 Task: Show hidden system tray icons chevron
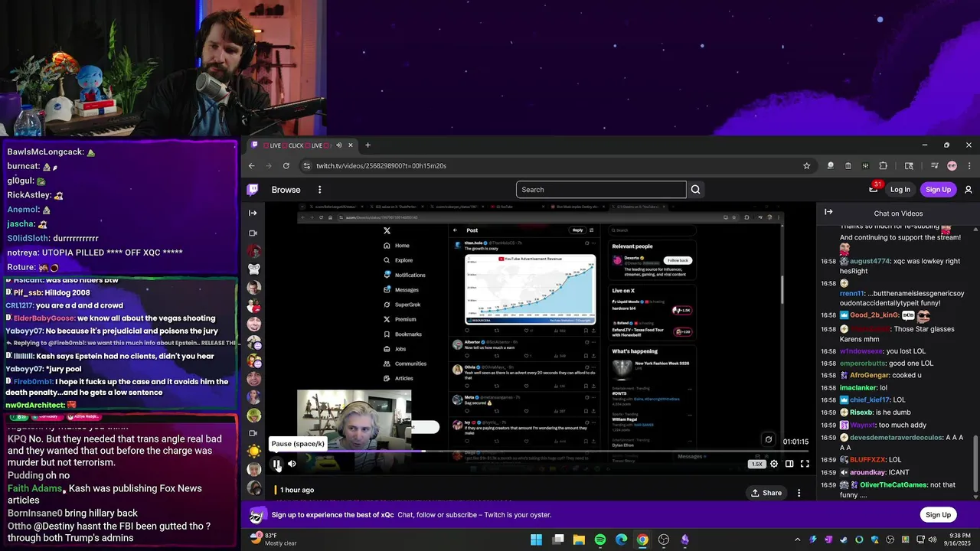[797, 540]
